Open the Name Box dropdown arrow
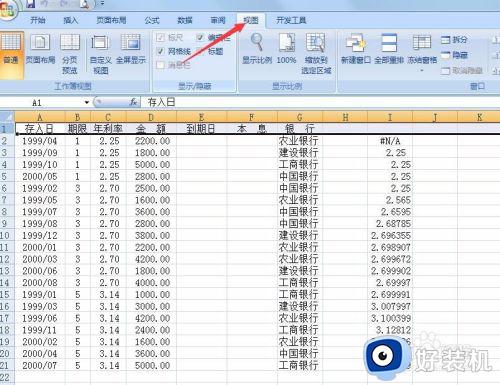This screenshot has height=385, width=500. tap(87, 102)
